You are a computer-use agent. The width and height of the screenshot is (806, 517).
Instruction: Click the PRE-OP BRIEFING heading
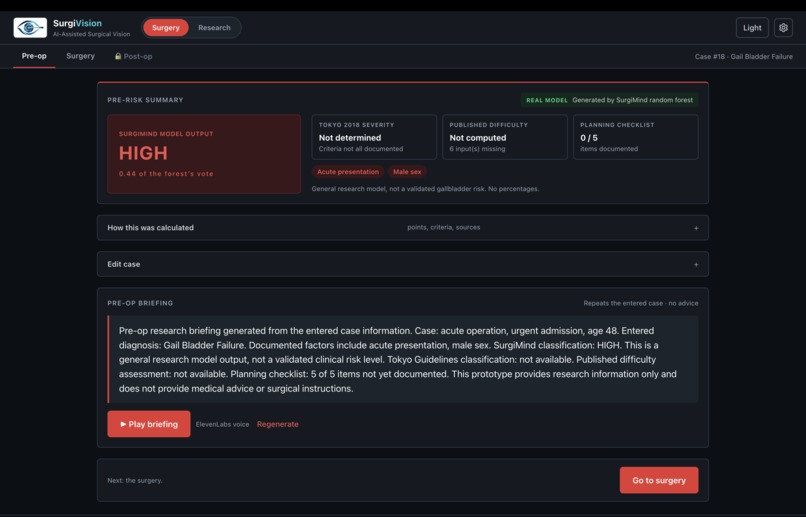point(140,303)
